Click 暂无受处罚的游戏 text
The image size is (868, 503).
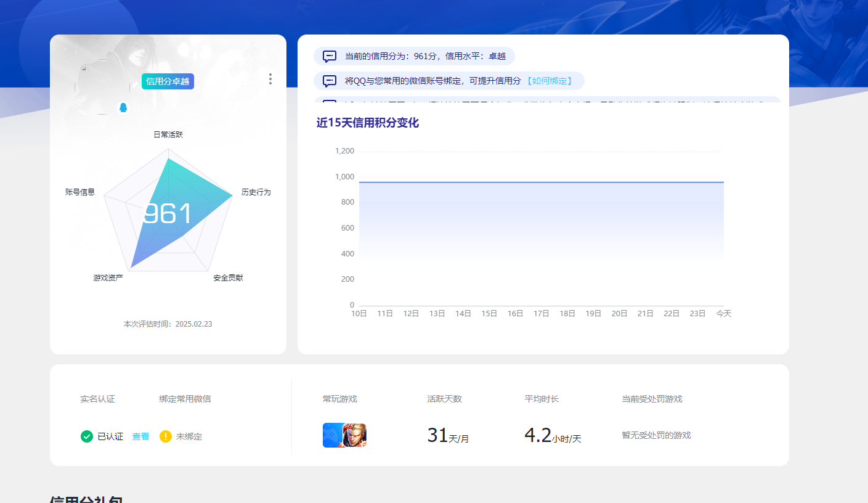pos(657,435)
